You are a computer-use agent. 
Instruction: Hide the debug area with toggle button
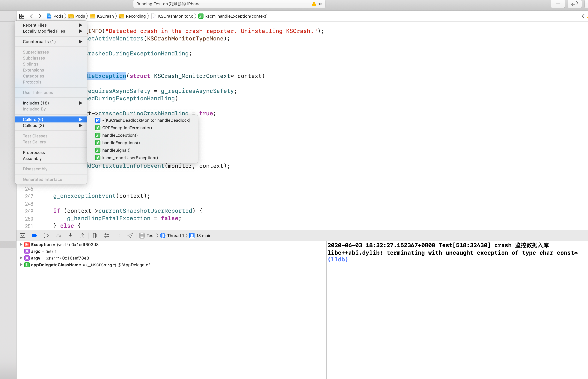tap(22, 236)
